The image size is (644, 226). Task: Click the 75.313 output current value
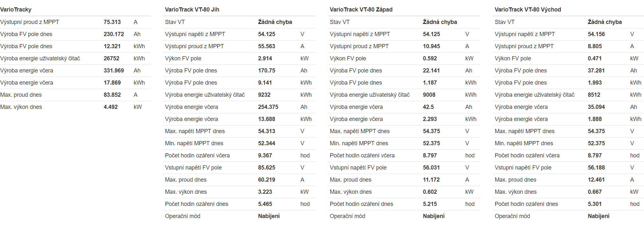tap(112, 22)
